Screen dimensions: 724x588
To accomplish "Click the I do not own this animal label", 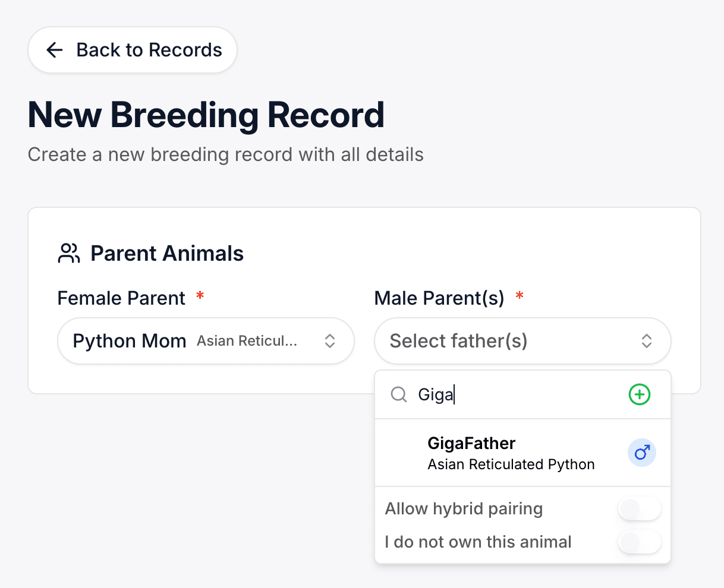I will click(x=478, y=542).
